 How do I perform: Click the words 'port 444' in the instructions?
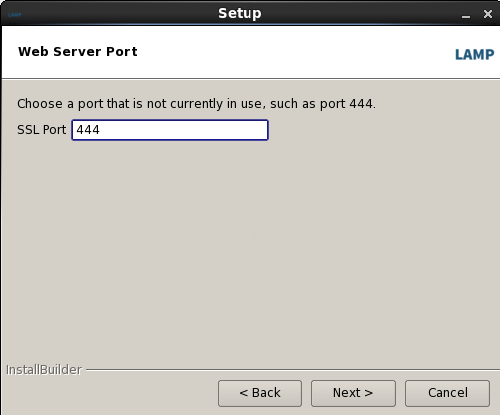[346, 104]
